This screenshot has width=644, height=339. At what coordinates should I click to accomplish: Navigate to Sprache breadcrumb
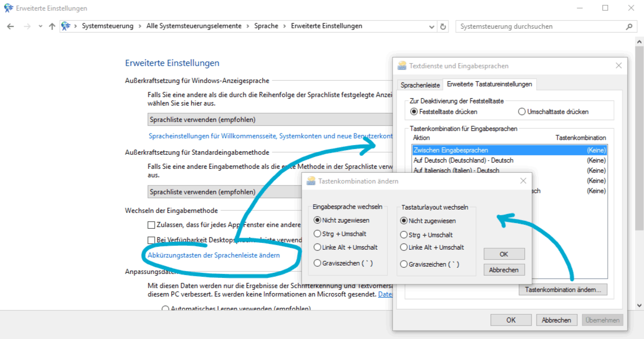pyautogui.click(x=266, y=26)
